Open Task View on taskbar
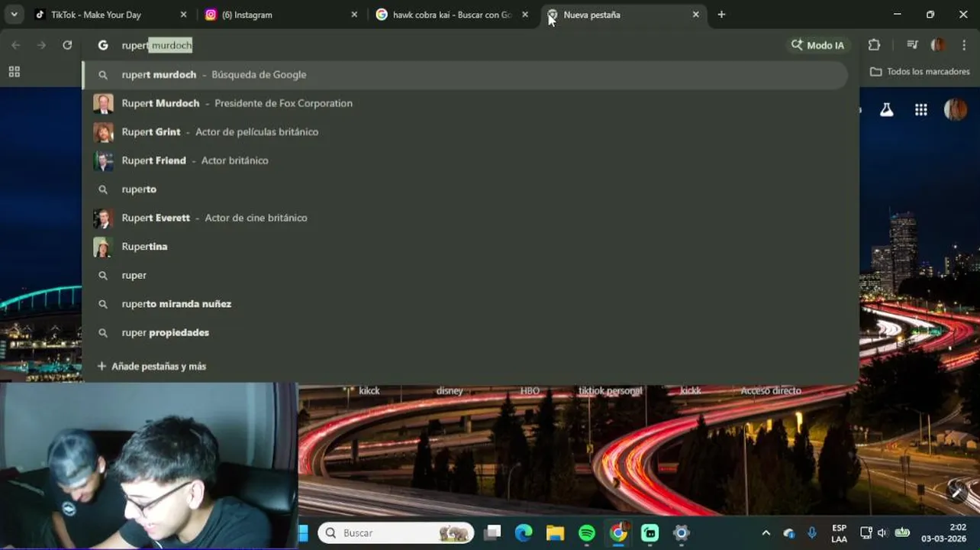Screen dimensions: 980x550 [x=493, y=532]
